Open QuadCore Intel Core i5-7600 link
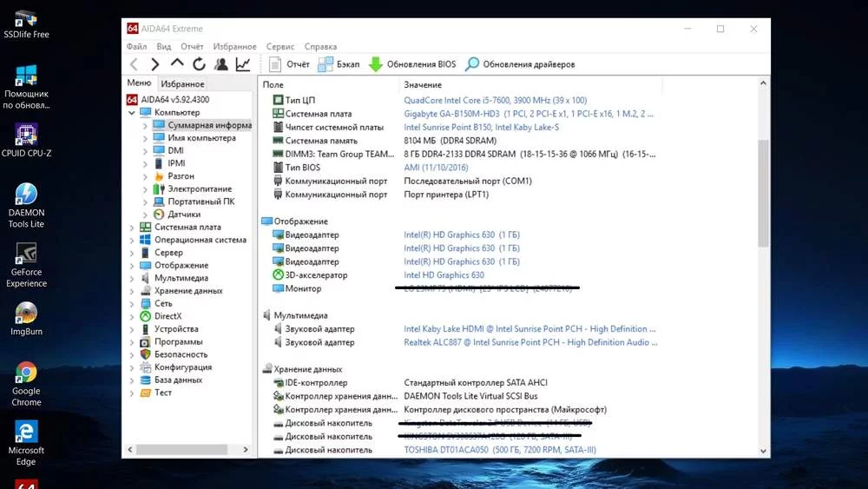The height and width of the screenshot is (489, 868). (495, 100)
